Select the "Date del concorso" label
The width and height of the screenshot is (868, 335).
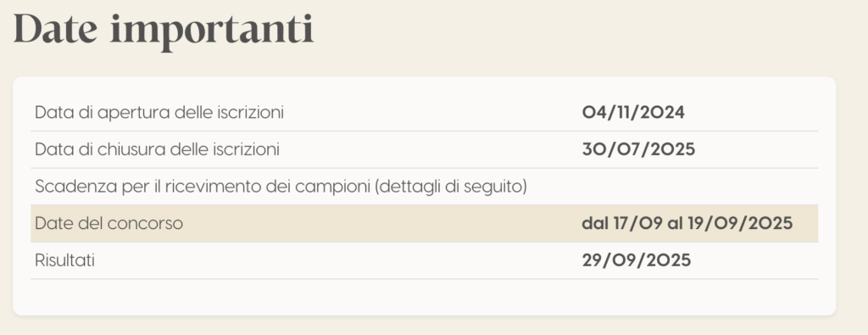point(109,224)
